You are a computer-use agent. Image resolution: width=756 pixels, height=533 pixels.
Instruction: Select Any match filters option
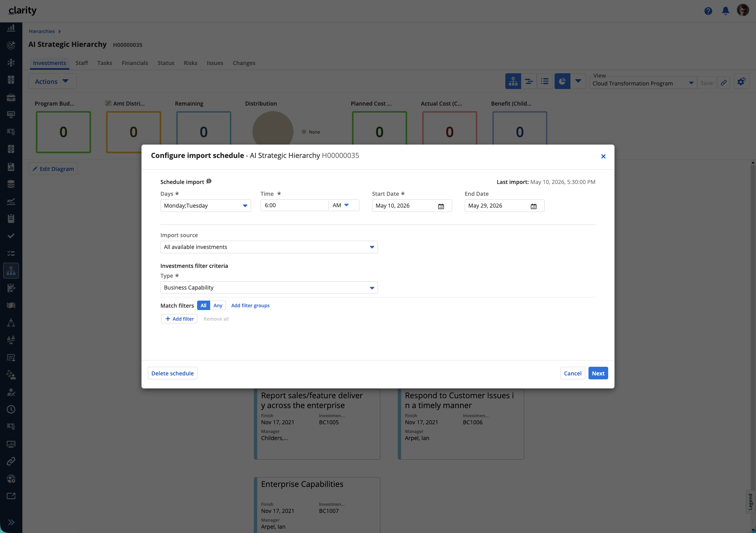point(218,305)
